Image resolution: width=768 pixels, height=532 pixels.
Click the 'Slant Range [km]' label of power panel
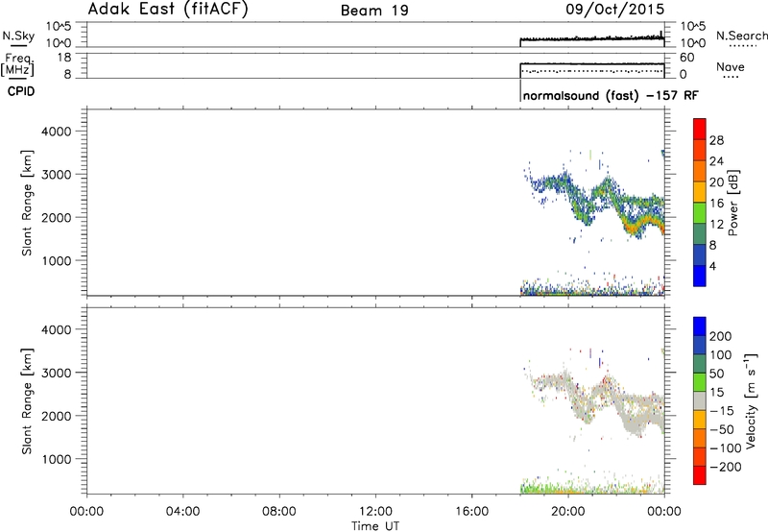pos(27,203)
